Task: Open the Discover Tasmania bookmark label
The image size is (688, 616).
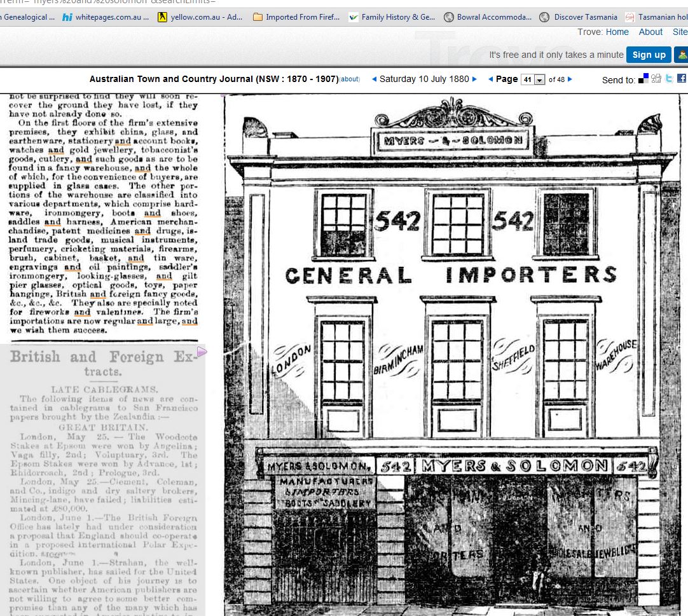Action: point(586,17)
